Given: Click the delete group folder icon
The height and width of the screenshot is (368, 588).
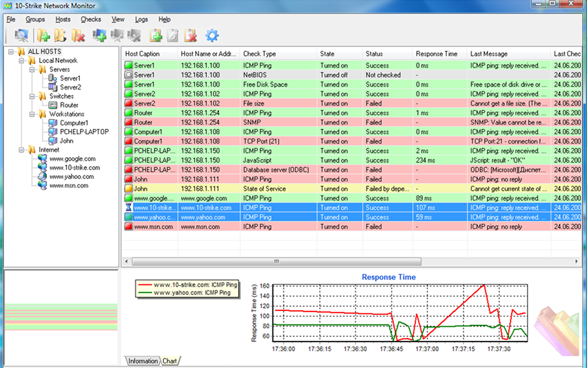Looking at the screenshot, I should coord(78,36).
